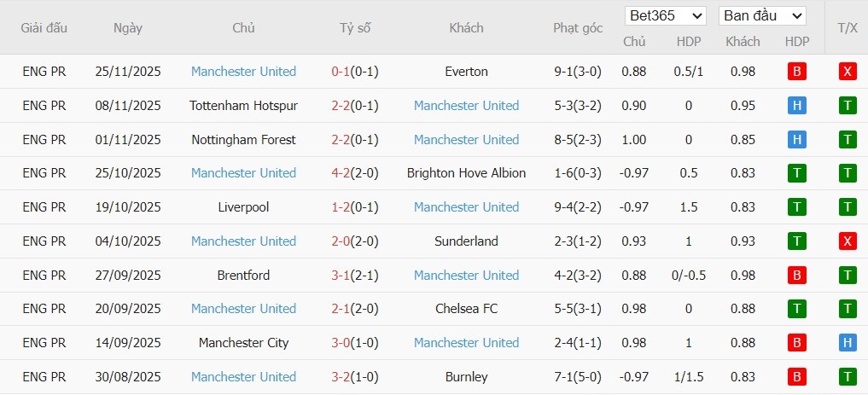Viewport: 868px width, 395px height.
Task: Click the 1-2 score in Liverpool row
Action: [x=341, y=207]
